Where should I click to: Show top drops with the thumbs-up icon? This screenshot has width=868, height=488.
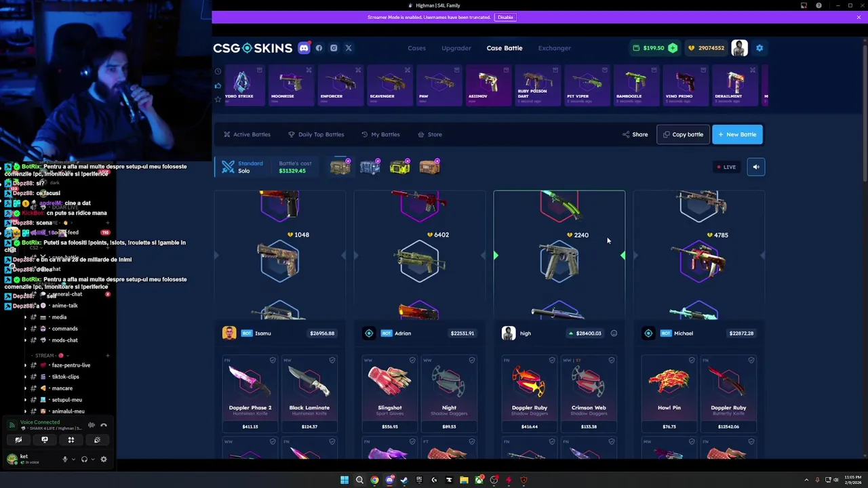tap(218, 85)
